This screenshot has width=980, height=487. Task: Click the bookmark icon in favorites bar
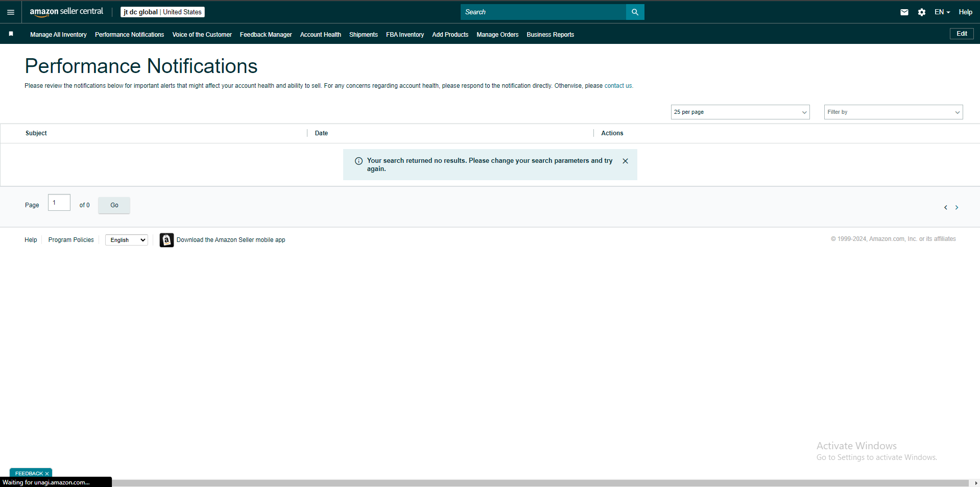[11, 34]
